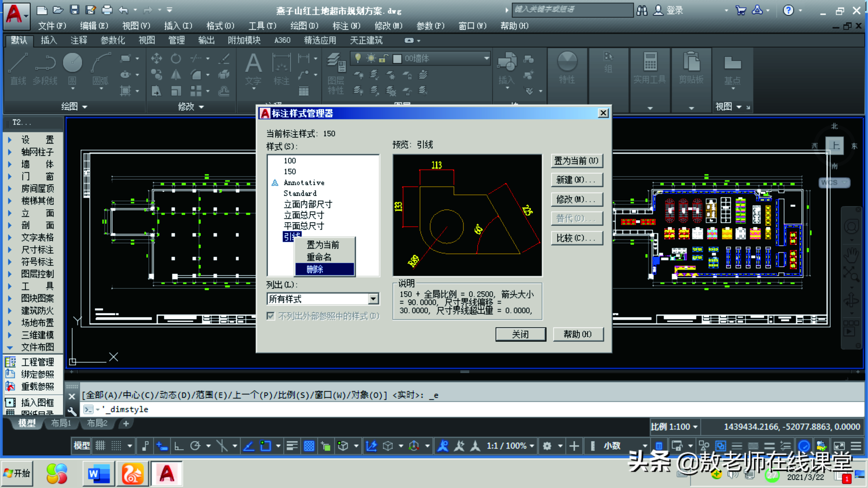Select 置为当前 in the context menu
The image size is (868, 488).
click(x=325, y=245)
